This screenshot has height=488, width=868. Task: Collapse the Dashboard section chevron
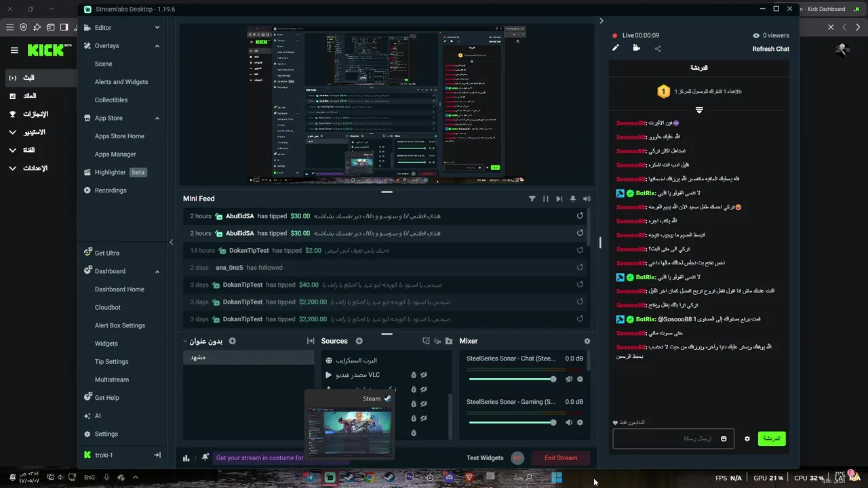coord(157,272)
